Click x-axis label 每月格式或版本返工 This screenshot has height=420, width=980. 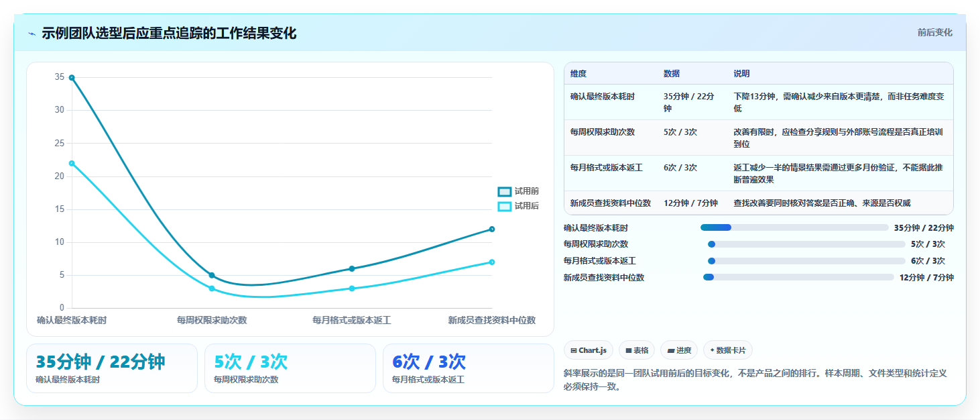(352, 321)
